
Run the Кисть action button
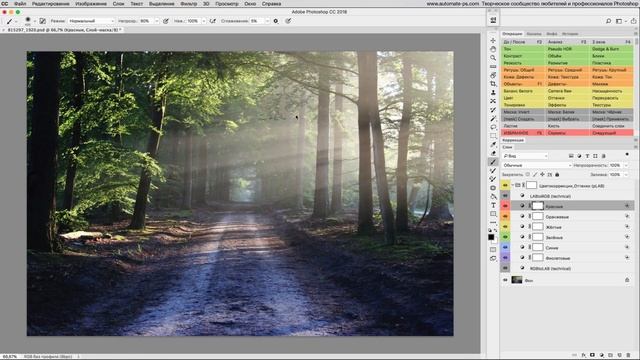tap(567, 126)
